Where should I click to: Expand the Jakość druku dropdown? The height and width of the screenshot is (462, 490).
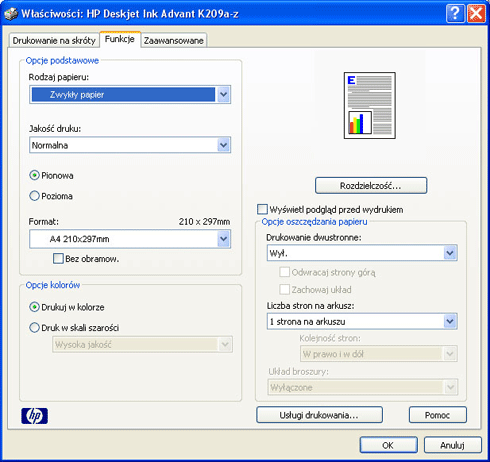pyautogui.click(x=224, y=145)
